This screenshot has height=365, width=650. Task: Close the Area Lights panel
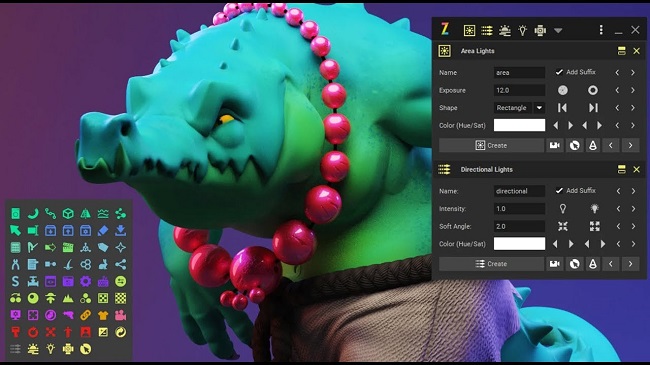tap(636, 51)
